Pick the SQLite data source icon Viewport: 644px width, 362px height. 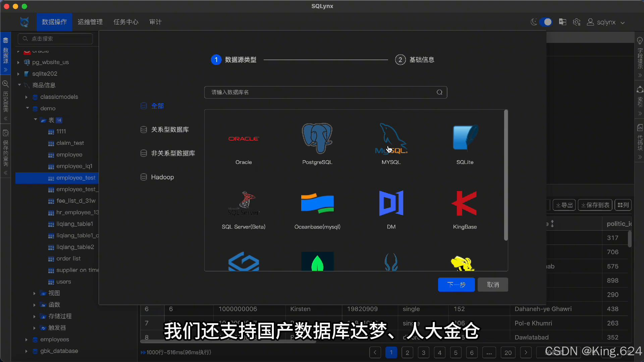pos(465,138)
